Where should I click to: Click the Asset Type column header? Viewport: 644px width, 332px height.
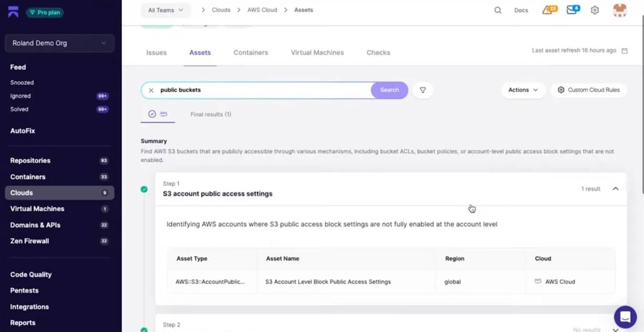click(192, 258)
